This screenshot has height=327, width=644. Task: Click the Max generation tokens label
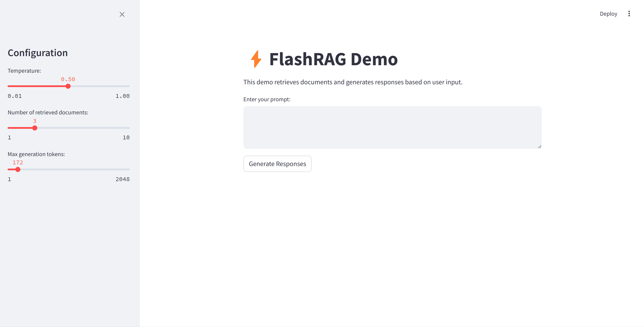pyautogui.click(x=36, y=154)
